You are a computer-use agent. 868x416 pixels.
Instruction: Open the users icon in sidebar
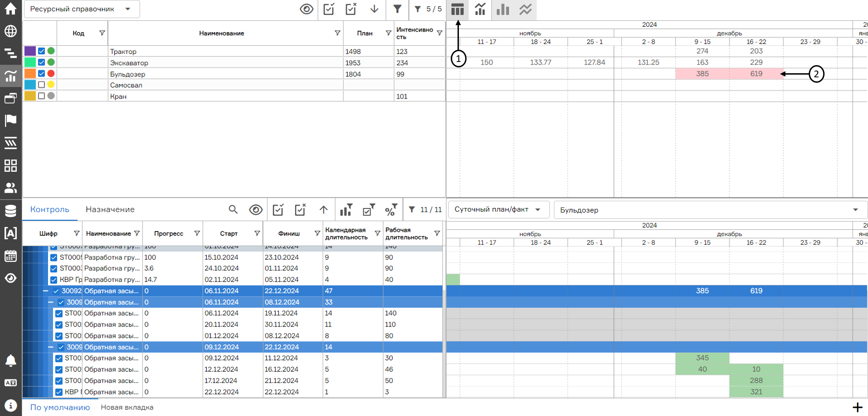(x=11, y=188)
